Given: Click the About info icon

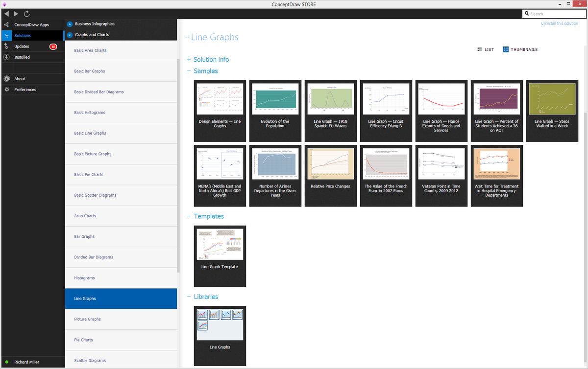Looking at the screenshot, I should point(6,78).
